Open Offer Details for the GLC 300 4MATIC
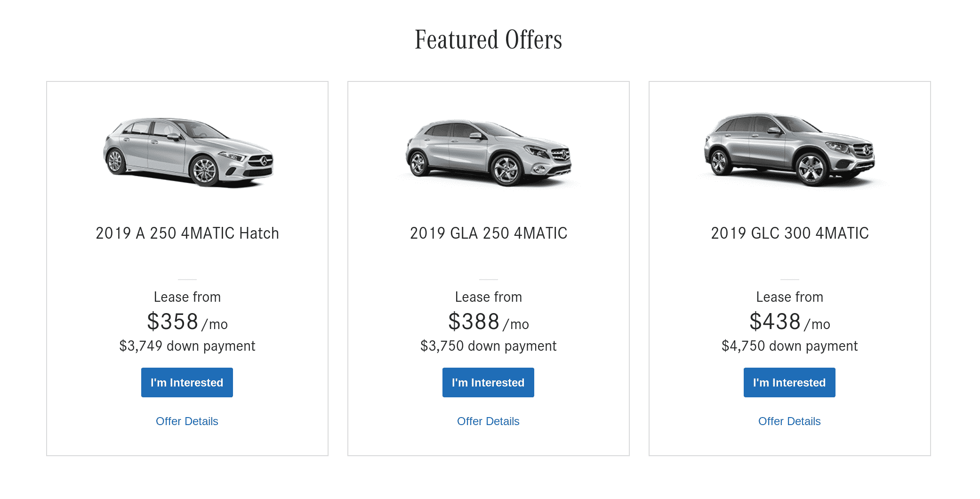The width and height of the screenshot is (980, 499). coord(789,421)
